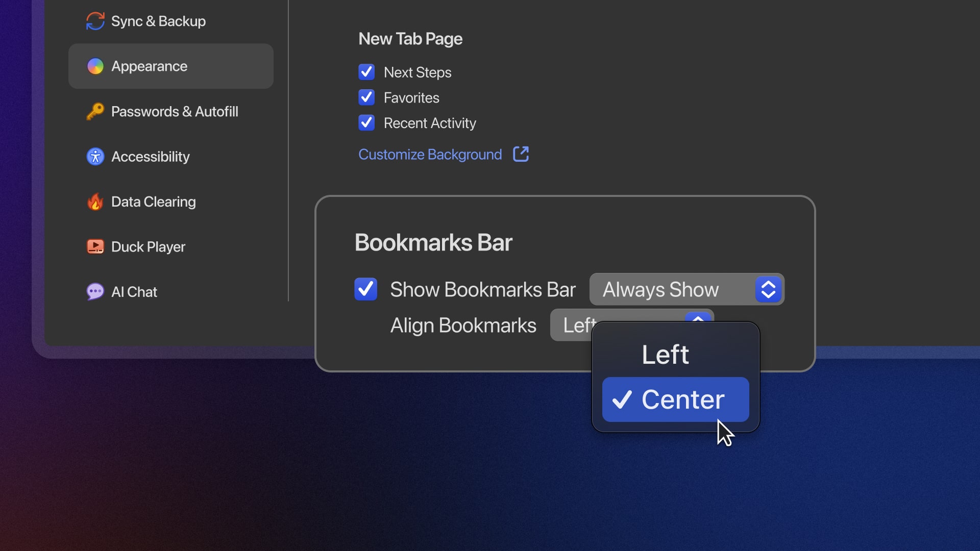This screenshot has width=980, height=551.
Task: Click the AI Chat speech bubble icon
Action: point(95,292)
